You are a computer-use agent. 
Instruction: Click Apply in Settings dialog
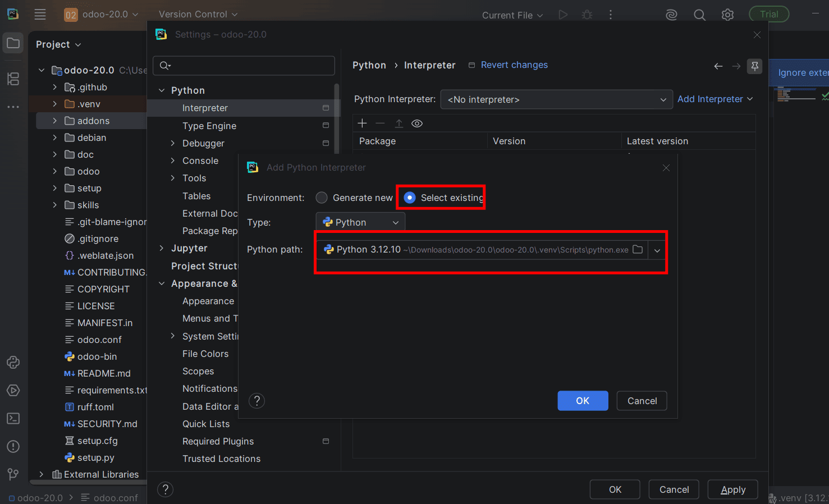tap(733, 489)
